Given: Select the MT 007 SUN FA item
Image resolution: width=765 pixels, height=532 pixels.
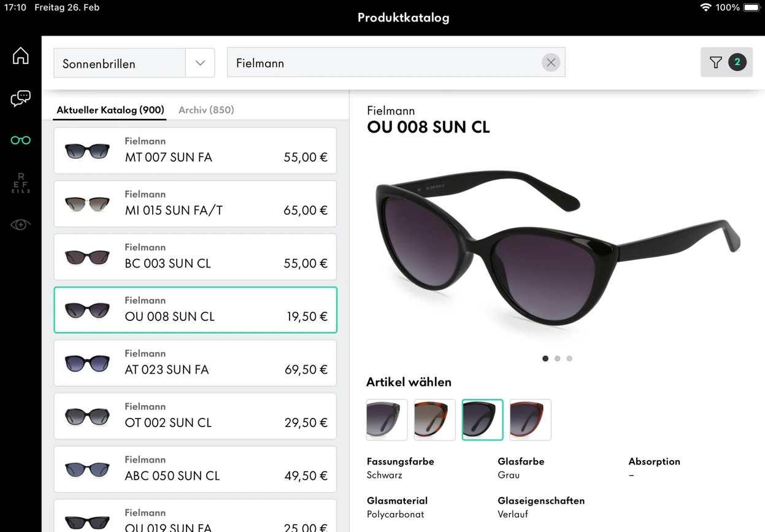Looking at the screenshot, I should coord(195,151).
